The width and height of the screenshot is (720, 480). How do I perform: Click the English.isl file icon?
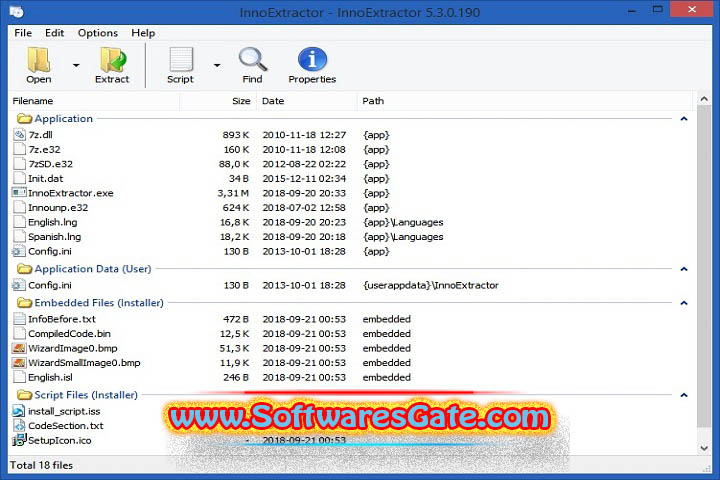pos(19,377)
